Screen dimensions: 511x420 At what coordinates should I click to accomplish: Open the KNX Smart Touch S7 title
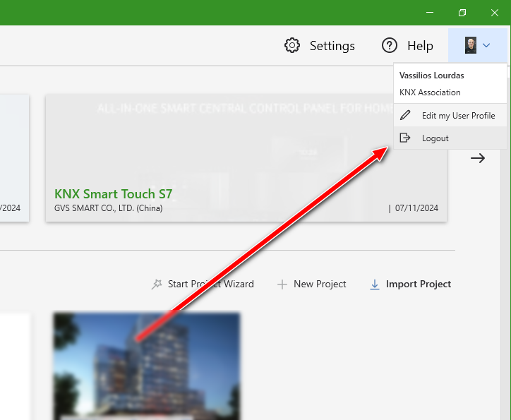coord(113,194)
